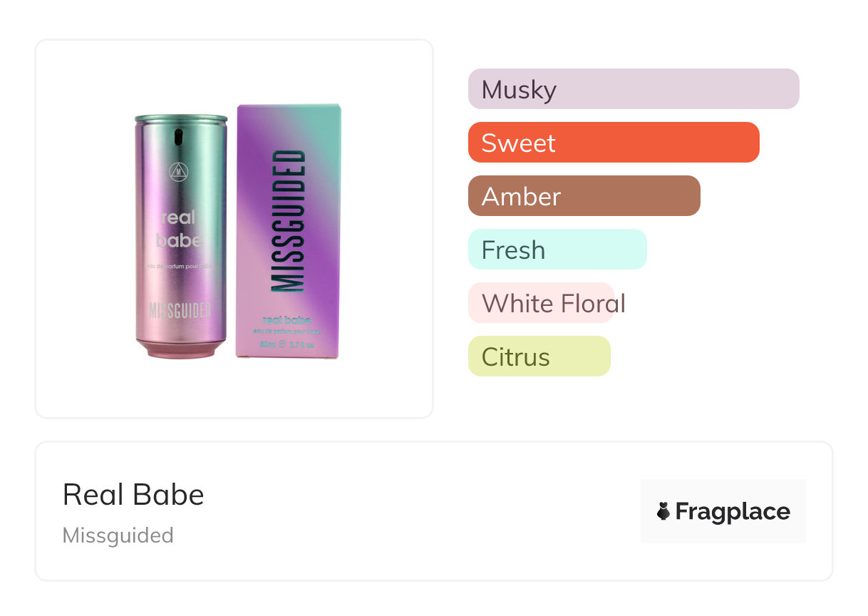This screenshot has width=868, height=616.
Task: Choose the brown Amber accord bar
Action: 584,196
